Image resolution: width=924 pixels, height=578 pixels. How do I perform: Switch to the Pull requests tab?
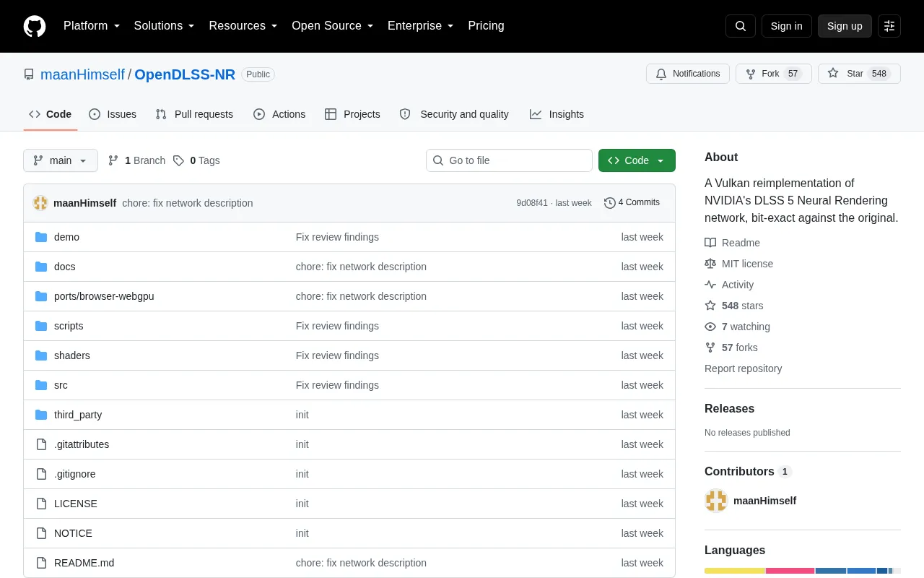click(x=194, y=114)
